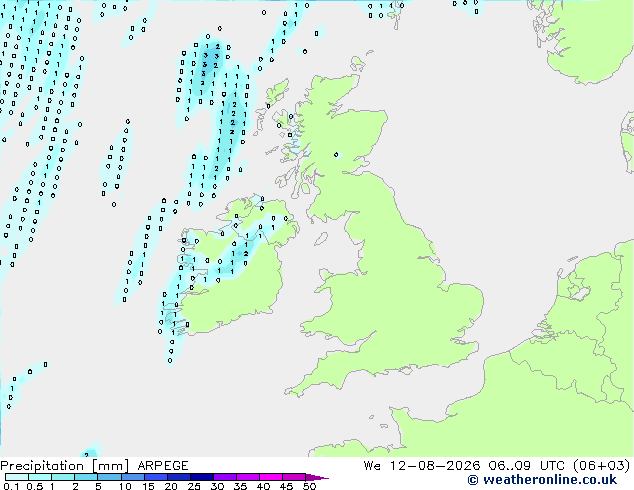Click the over-50 mm arrow at legend end

317,477
